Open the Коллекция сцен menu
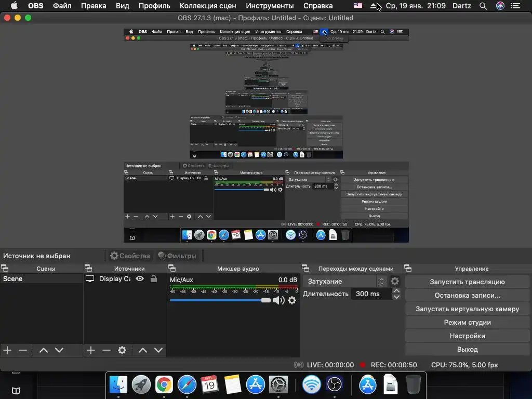532x399 pixels. (208, 6)
